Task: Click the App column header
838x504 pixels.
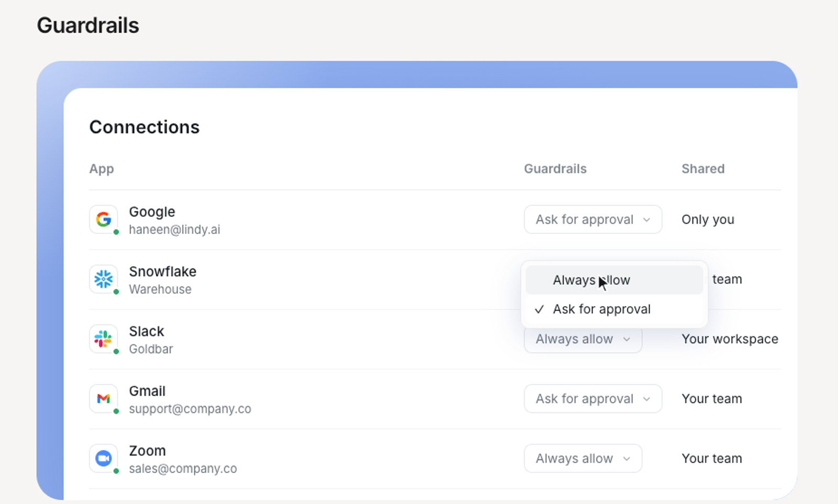Action: coord(102,169)
